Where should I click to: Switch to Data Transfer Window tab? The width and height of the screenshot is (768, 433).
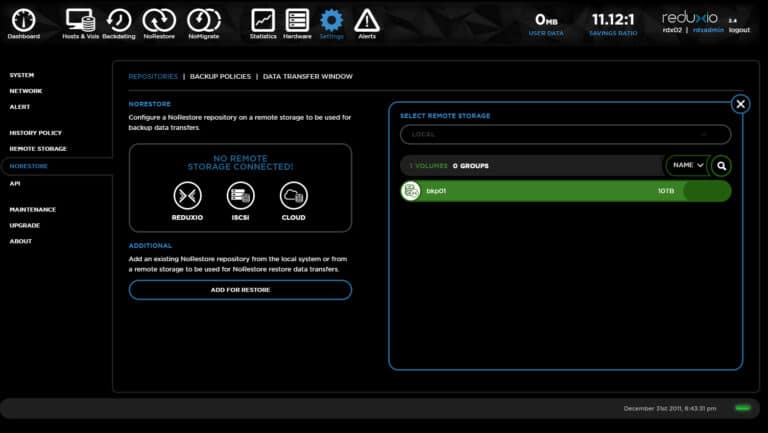coord(308,76)
